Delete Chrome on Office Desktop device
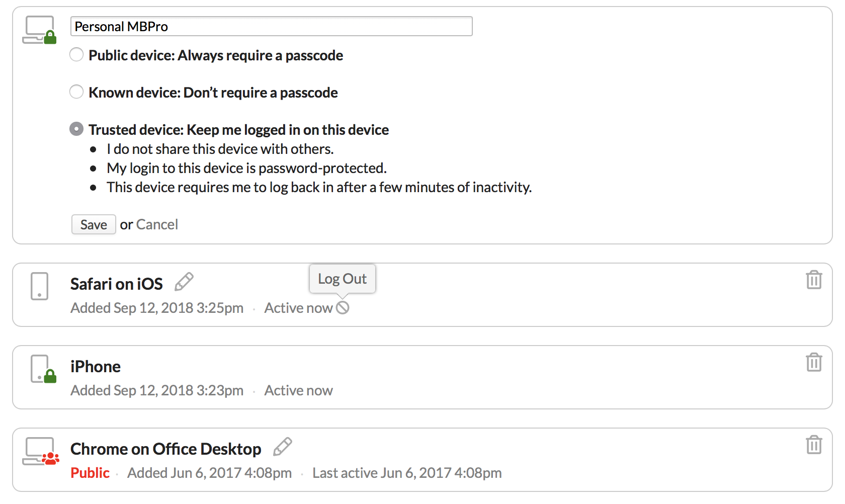Image resolution: width=845 pixels, height=504 pixels. point(814,445)
